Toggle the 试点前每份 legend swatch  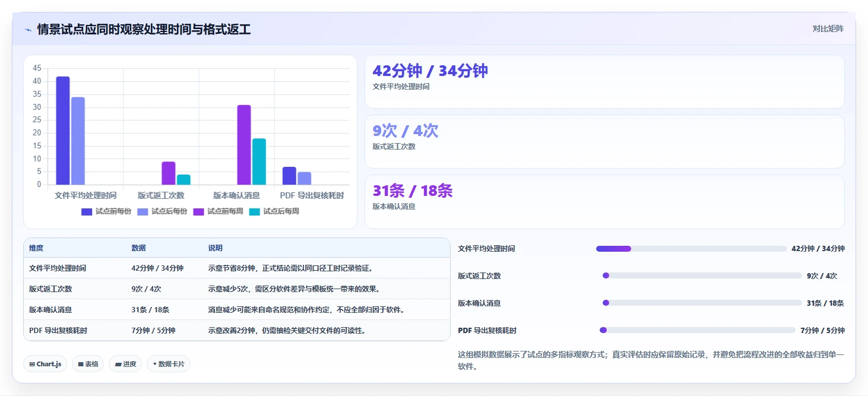[x=87, y=211]
